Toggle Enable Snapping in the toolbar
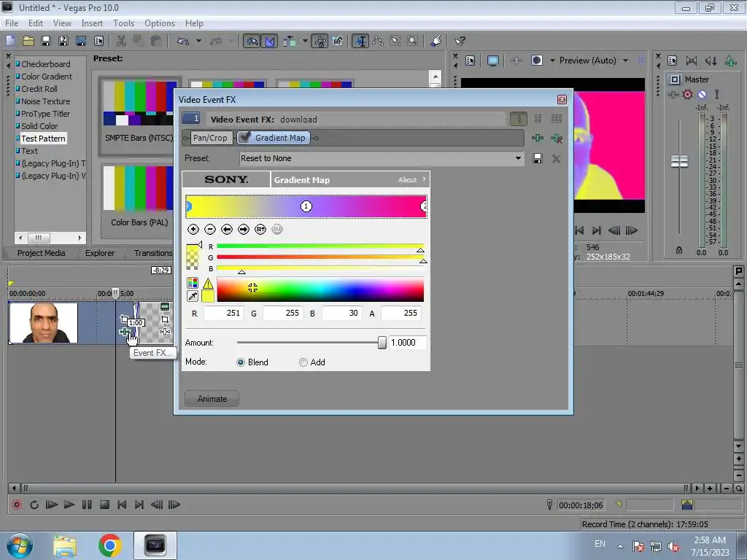Image resolution: width=747 pixels, height=560 pixels. [252, 41]
